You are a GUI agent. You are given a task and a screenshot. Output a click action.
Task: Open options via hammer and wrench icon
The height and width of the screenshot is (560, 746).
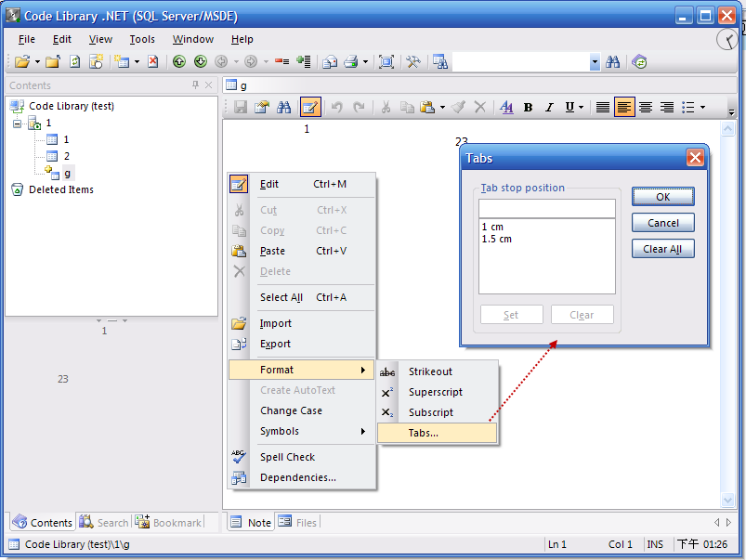click(x=413, y=62)
